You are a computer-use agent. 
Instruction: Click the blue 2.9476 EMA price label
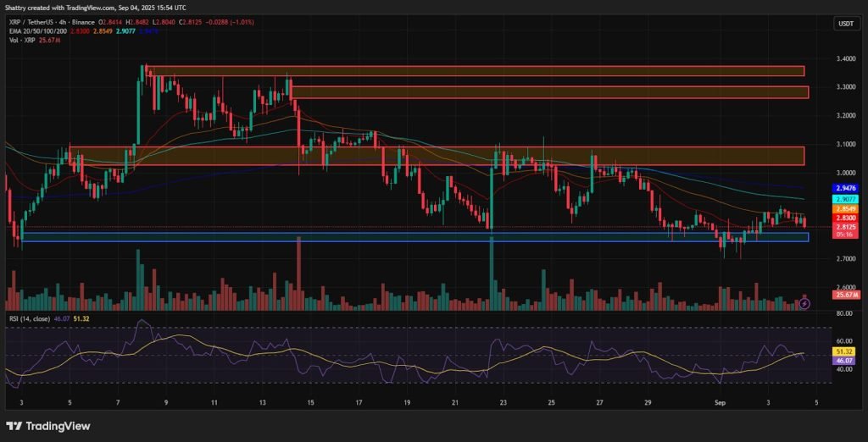tap(846, 188)
